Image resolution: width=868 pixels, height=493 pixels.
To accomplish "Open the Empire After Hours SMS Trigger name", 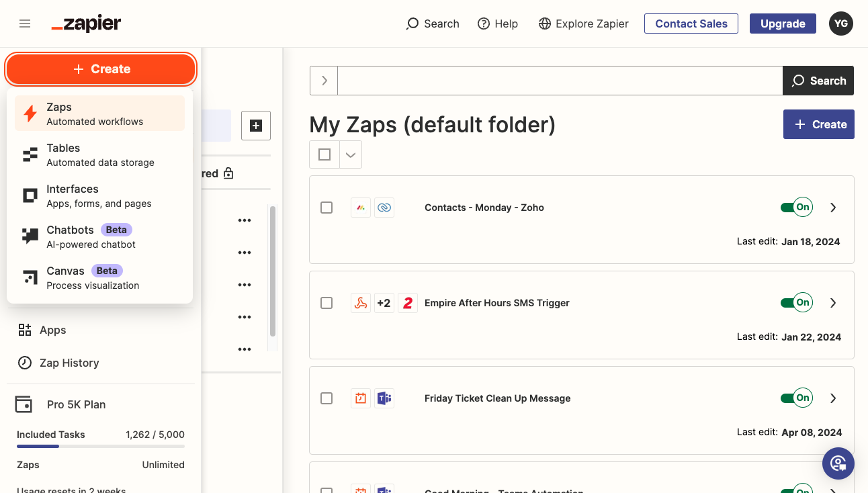I will [x=497, y=303].
